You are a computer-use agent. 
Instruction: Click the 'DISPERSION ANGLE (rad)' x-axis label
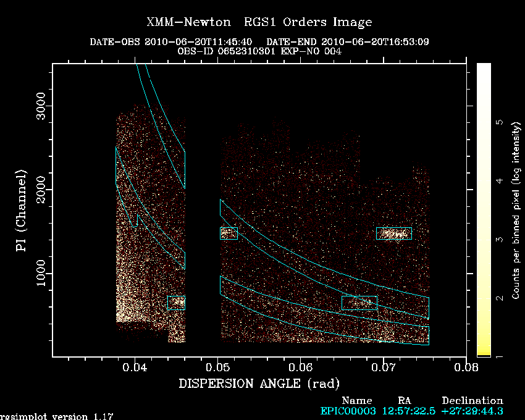tap(259, 384)
